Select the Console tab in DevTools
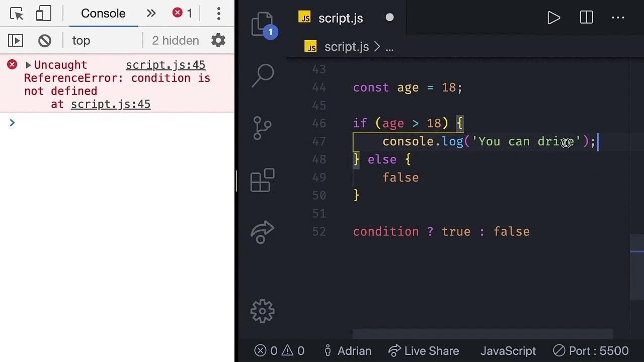This screenshot has width=644, height=362. 103,14
